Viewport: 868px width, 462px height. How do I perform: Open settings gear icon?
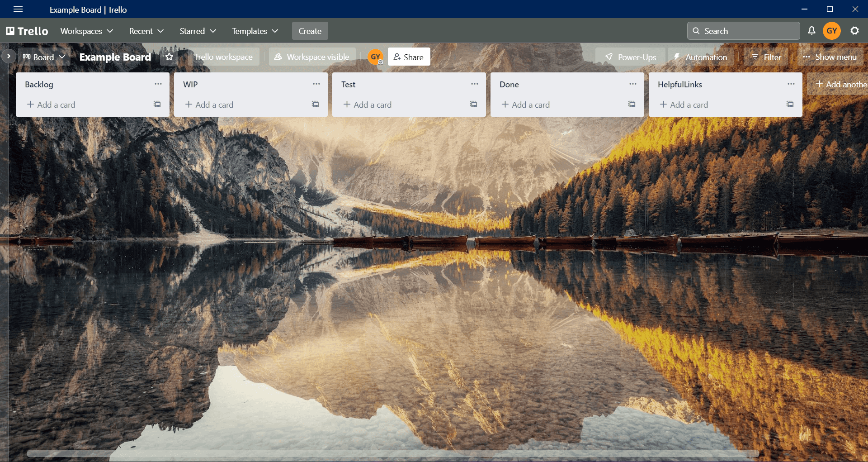tap(854, 31)
